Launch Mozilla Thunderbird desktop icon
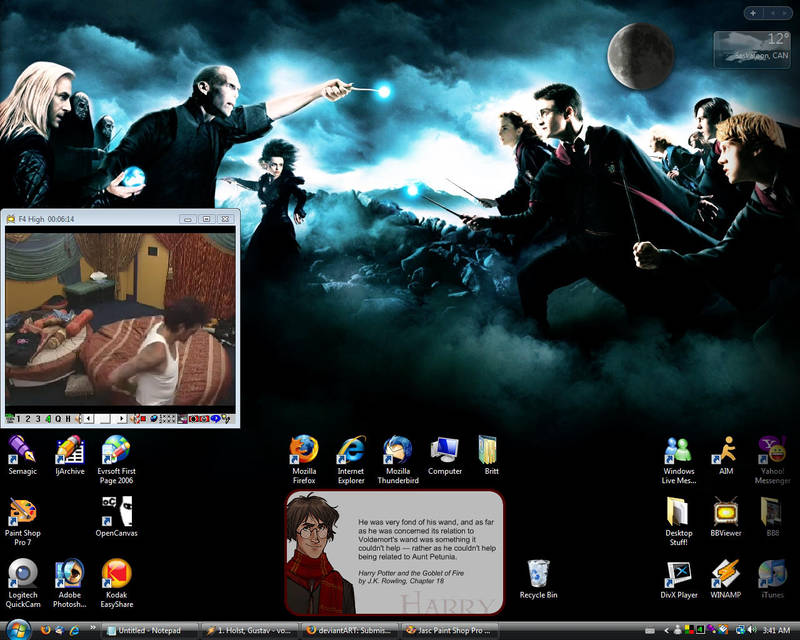 (x=398, y=459)
